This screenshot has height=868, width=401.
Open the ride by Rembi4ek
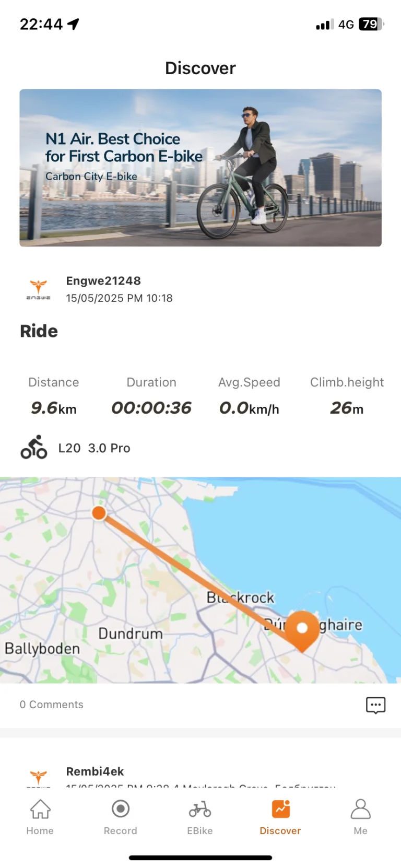click(x=95, y=771)
